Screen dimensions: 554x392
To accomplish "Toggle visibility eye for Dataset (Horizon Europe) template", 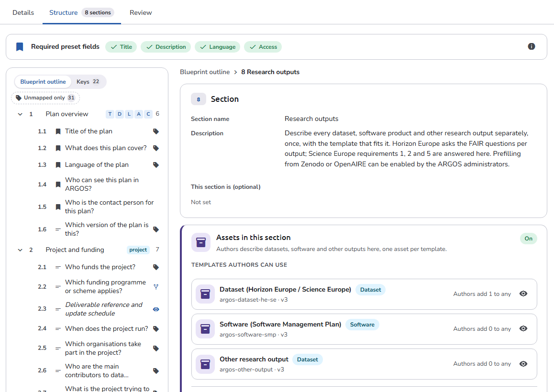I will tap(523, 294).
